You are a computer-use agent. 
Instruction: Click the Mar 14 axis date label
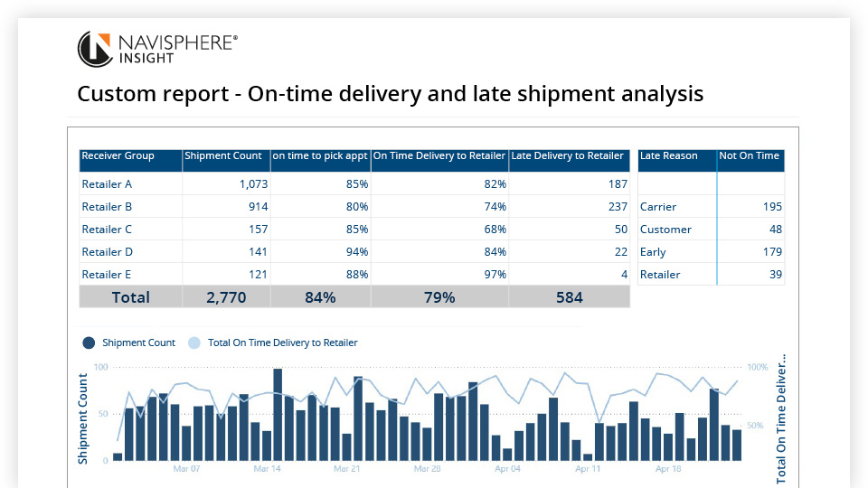click(x=268, y=469)
